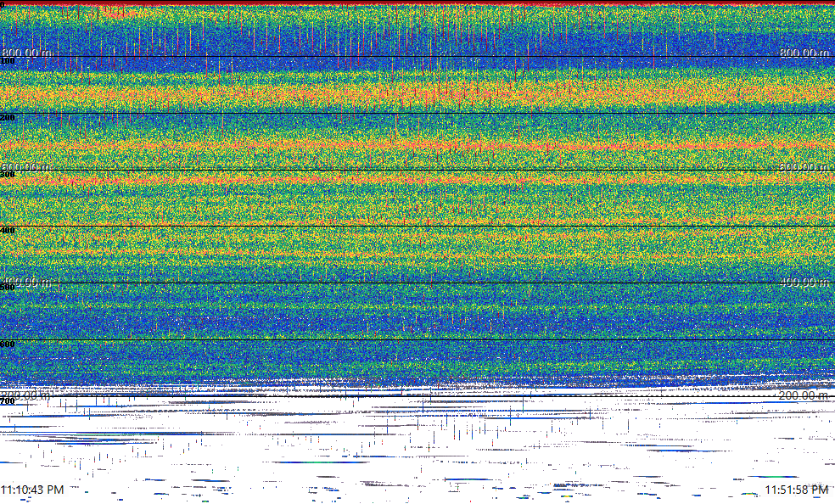Click the bold 600 depth gridline label

(x=8, y=344)
